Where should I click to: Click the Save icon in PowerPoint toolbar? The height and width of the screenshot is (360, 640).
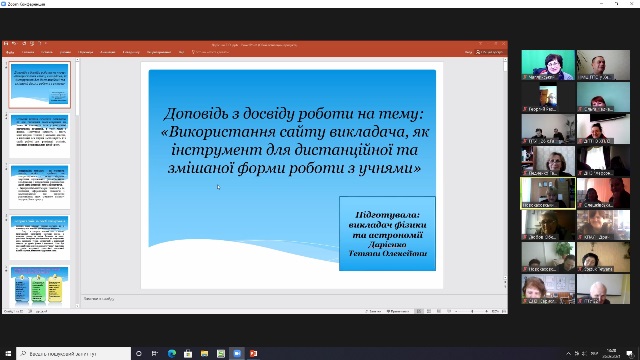(x=6, y=43)
